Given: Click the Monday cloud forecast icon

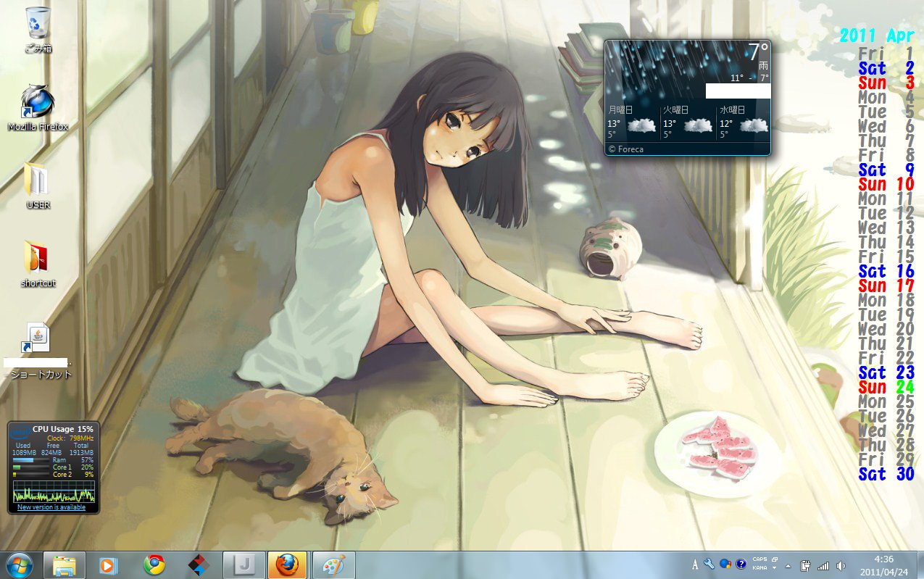Looking at the screenshot, I should pos(641,125).
